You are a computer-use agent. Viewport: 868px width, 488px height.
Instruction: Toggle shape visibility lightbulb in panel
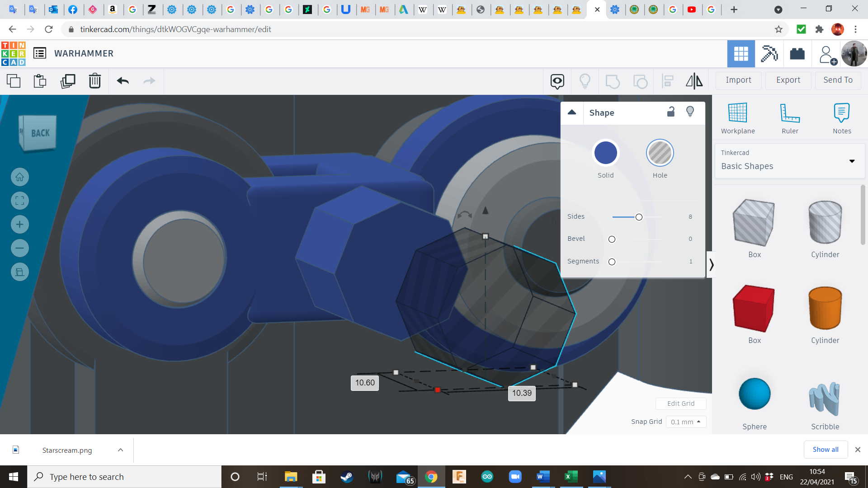pyautogui.click(x=690, y=112)
